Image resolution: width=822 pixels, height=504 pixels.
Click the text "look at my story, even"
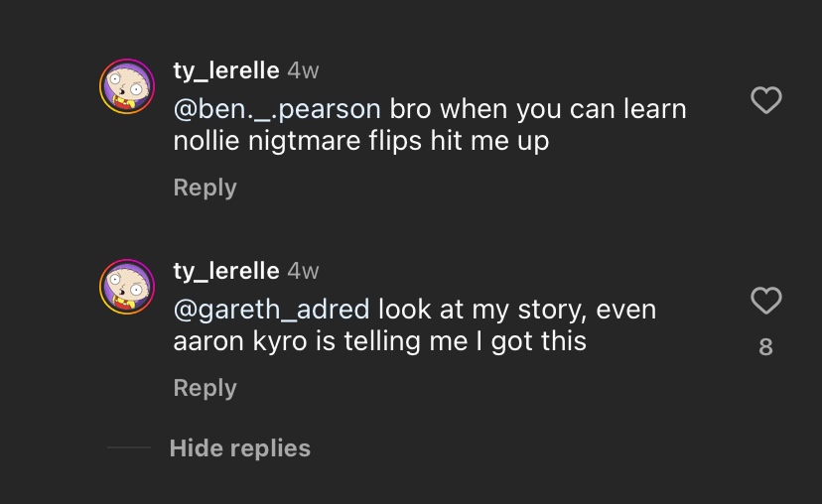(x=517, y=310)
